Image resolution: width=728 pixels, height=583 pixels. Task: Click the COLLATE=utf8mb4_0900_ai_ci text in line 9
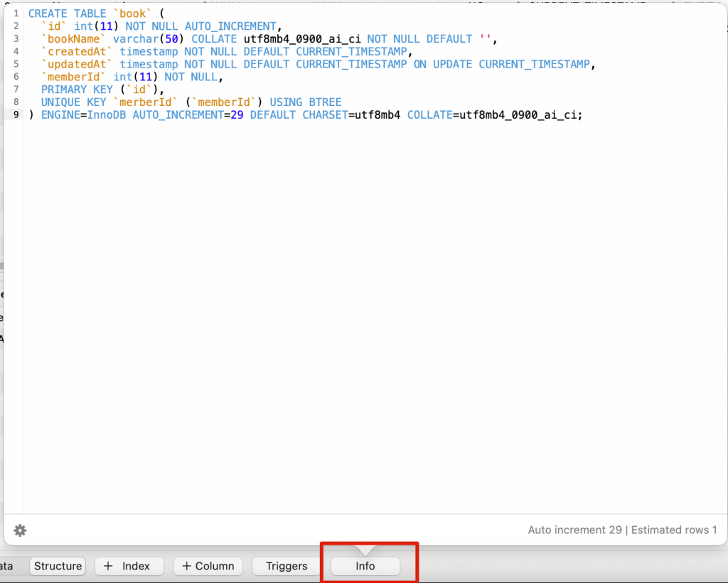tap(492, 114)
